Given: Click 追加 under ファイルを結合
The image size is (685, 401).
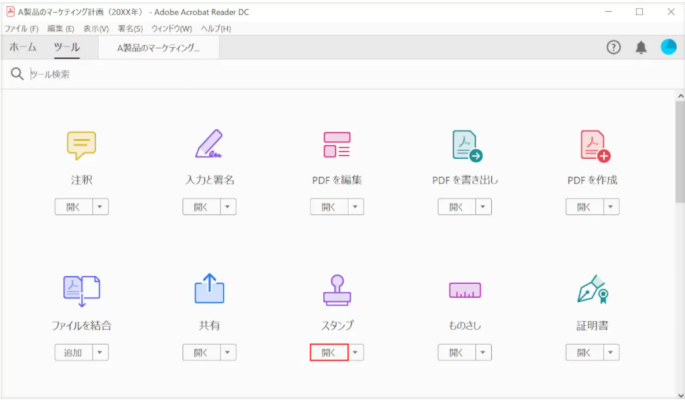Looking at the screenshot, I should point(73,353).
